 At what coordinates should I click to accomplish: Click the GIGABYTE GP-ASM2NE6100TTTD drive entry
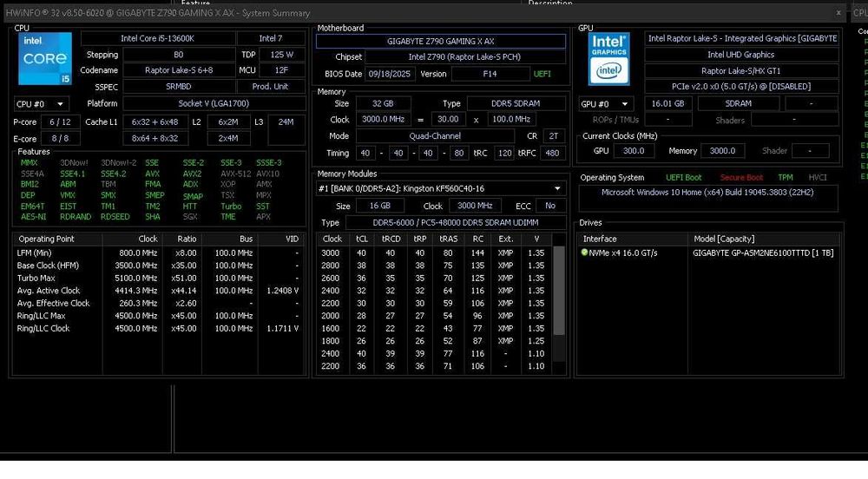763,253
